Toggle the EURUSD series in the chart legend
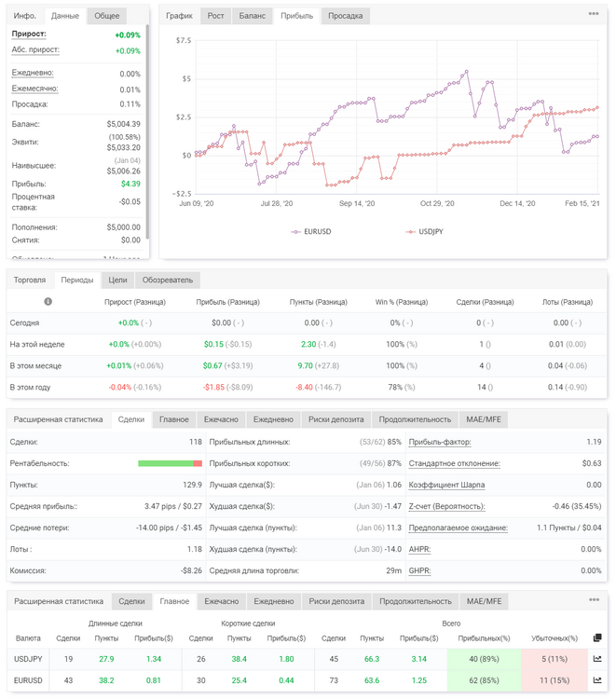Image resolution: width=616 pixels, height=699 pixels. coord(310,231)
